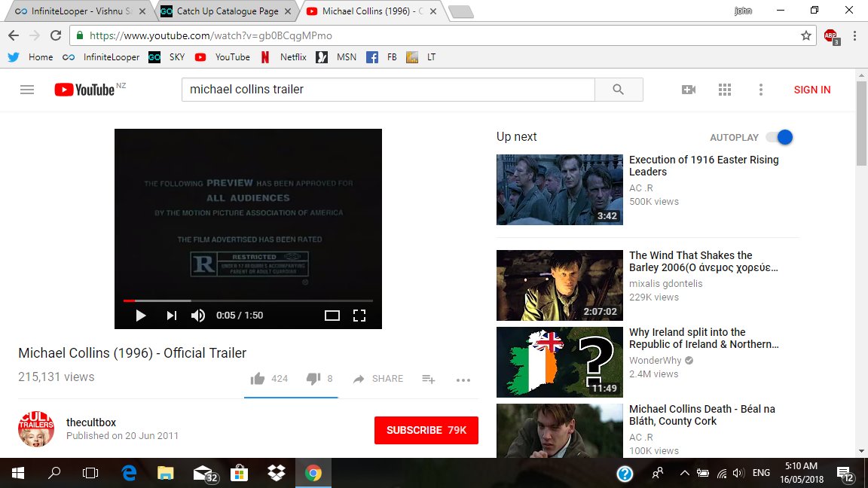The image size is (868, 488).
Task: Open The Wind That Shakes the Barley thumbnail
Action: [x=560, y=285]
